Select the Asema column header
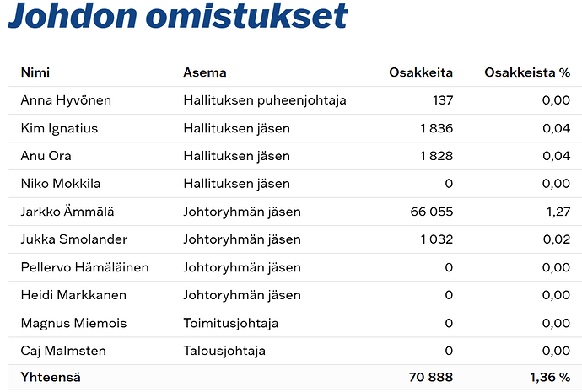 click(x=205, y=72)
